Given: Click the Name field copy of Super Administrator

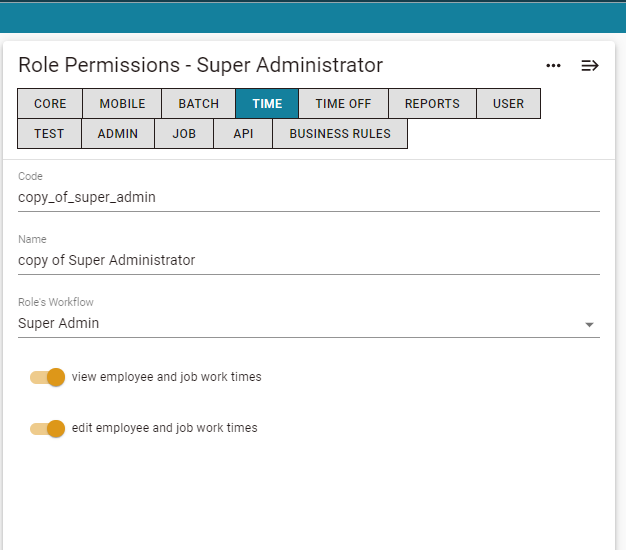Looking at the screenshot, I should point(309,260).
